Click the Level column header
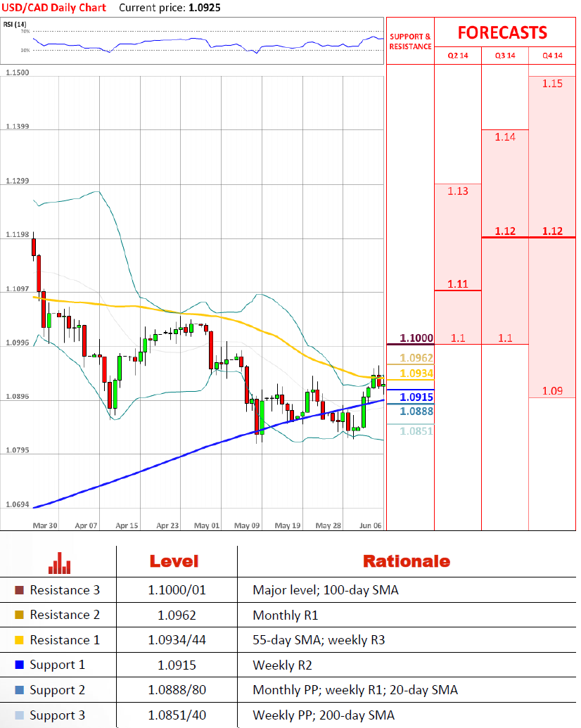 [174, 561]
